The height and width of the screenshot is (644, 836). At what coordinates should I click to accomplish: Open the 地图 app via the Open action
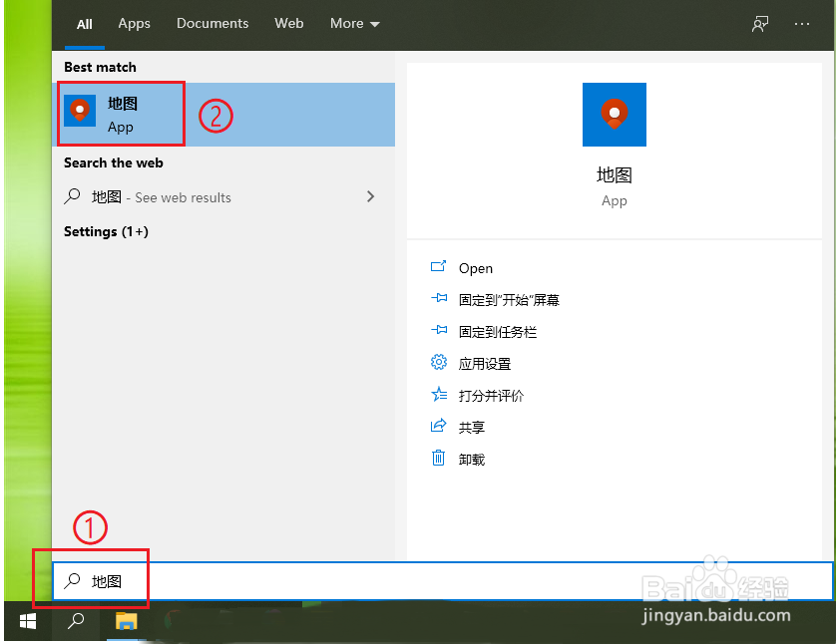(x=476, y=267)
